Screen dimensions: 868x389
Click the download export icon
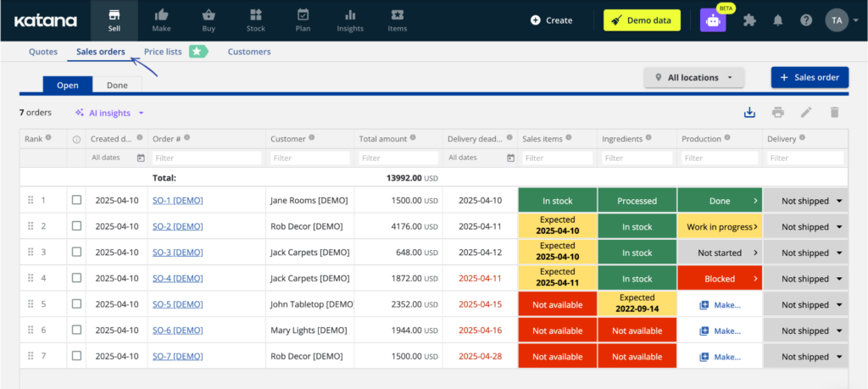click(749, 113)
